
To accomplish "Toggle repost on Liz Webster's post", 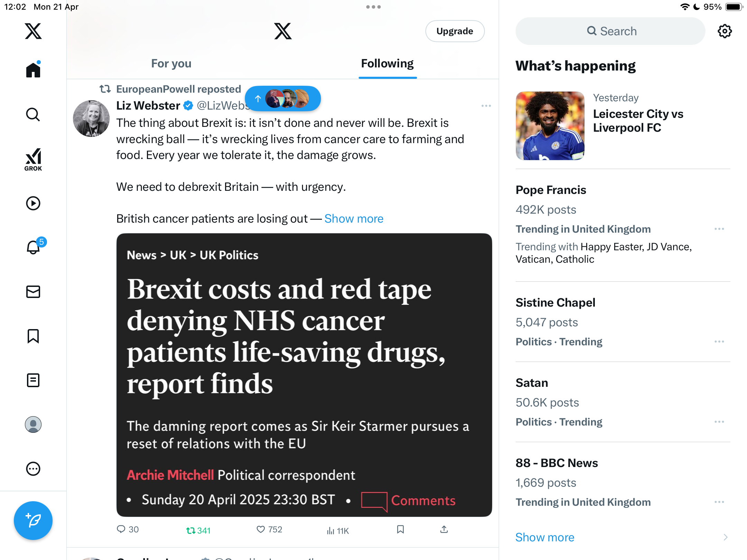I will 198,530.
